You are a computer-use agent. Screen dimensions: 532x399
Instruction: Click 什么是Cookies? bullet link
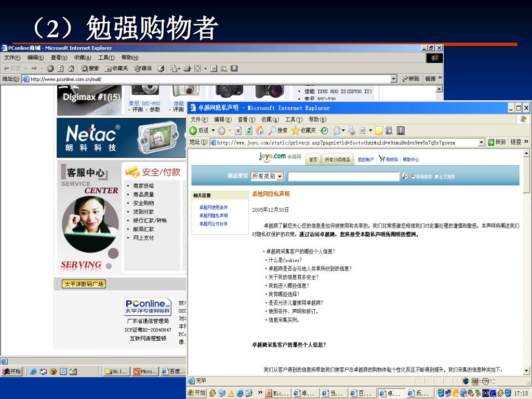pyautogui.click(x=285, y=260)
